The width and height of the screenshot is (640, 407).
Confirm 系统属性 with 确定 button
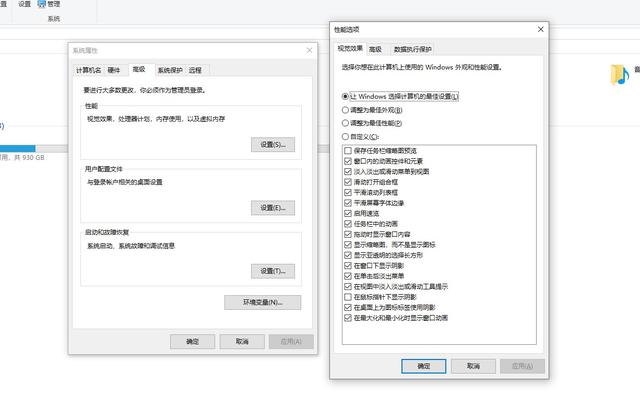click(192, 342)
